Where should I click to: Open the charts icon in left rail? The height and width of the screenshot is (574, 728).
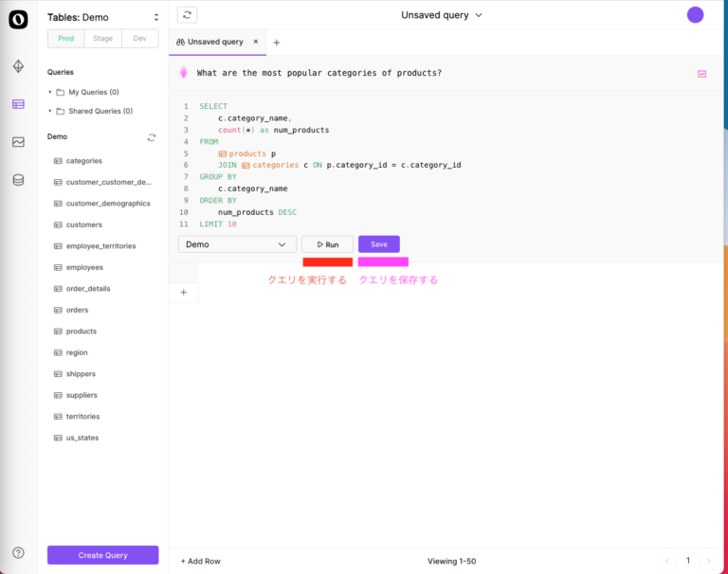click(18, 142)
